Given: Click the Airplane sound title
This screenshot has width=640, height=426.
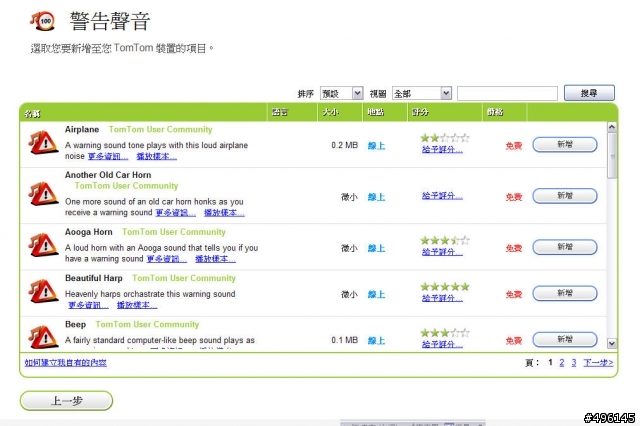Looking at the screenshot, I should pyautogui.click(x=82, y=129).
